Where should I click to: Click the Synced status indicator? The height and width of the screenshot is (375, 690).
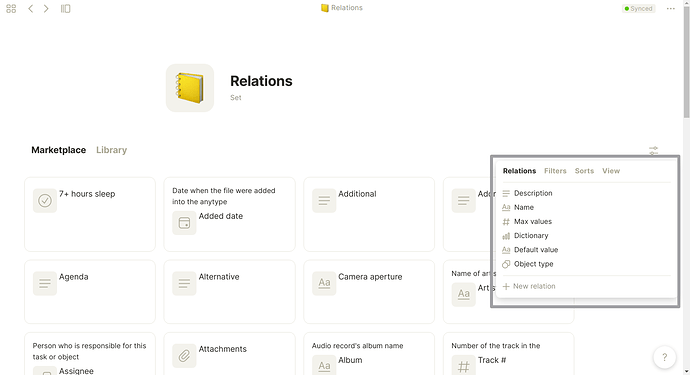pos(638,8)
